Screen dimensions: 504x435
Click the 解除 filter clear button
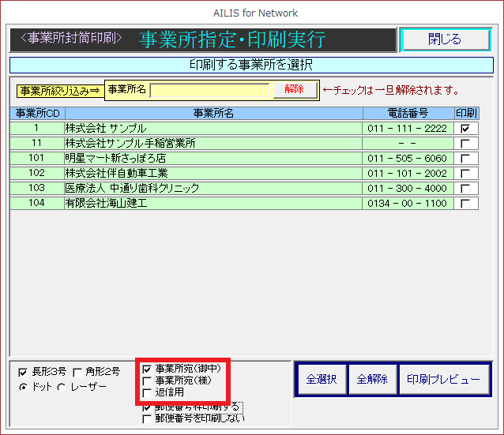point(294,90)
